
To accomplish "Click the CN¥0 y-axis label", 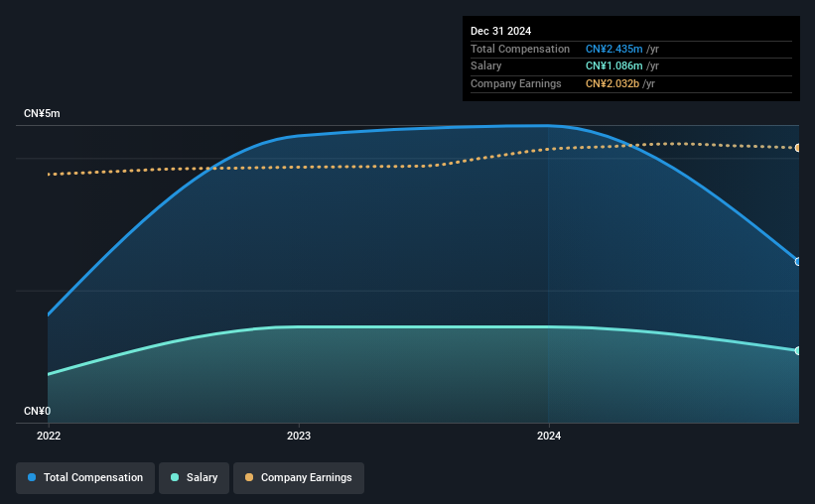I will [x=38, y=412].
